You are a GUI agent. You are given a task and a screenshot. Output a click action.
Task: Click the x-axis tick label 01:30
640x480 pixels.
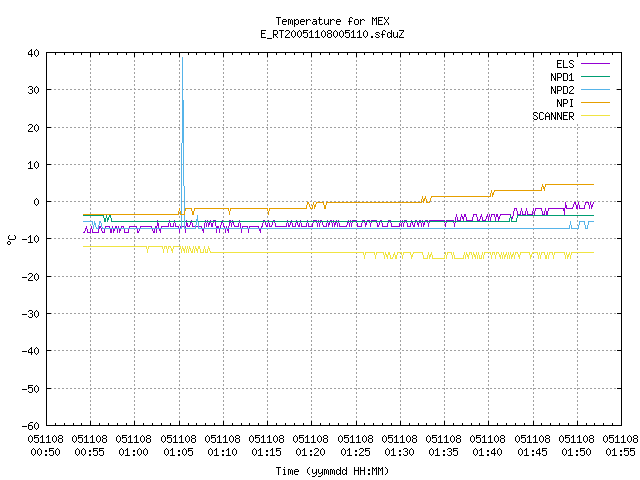coord(400,452)
